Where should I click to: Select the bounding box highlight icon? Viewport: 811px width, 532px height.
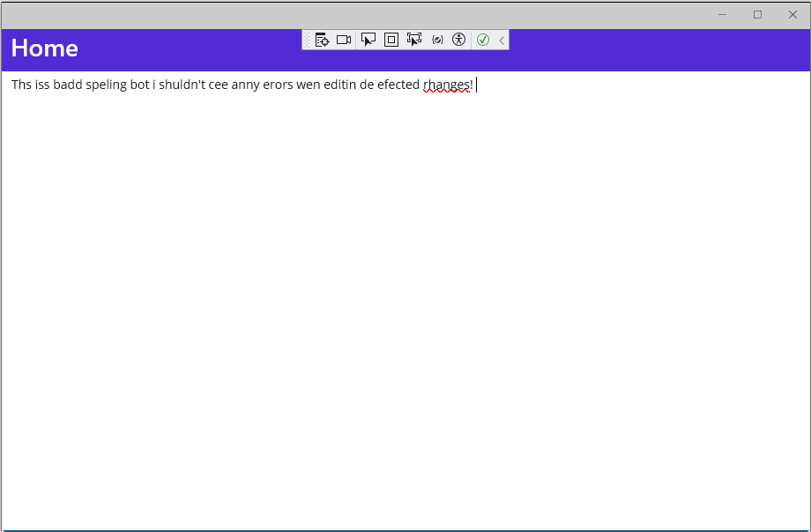click(x=391, y=40)
